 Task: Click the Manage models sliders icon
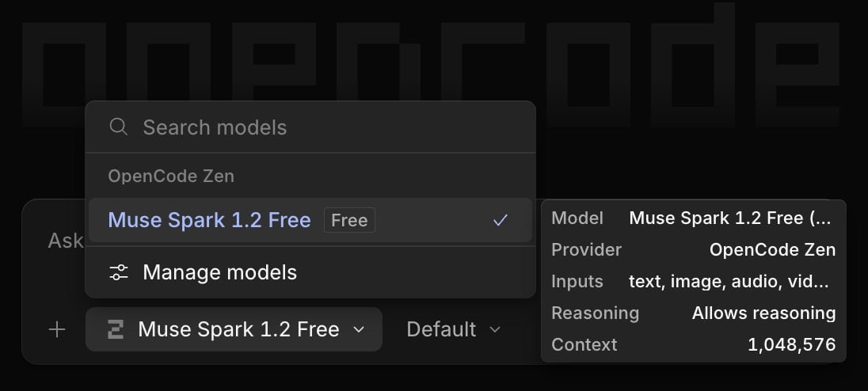tap(119, 272)
